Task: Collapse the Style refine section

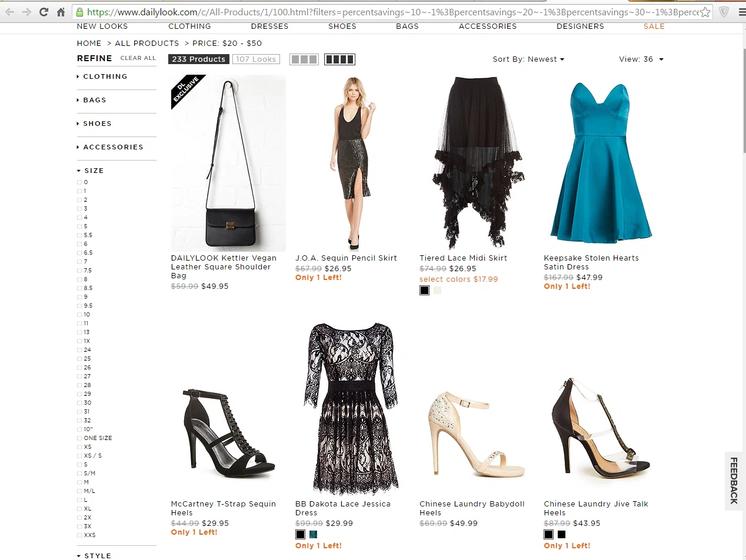Action: click(x=94, y=555)
